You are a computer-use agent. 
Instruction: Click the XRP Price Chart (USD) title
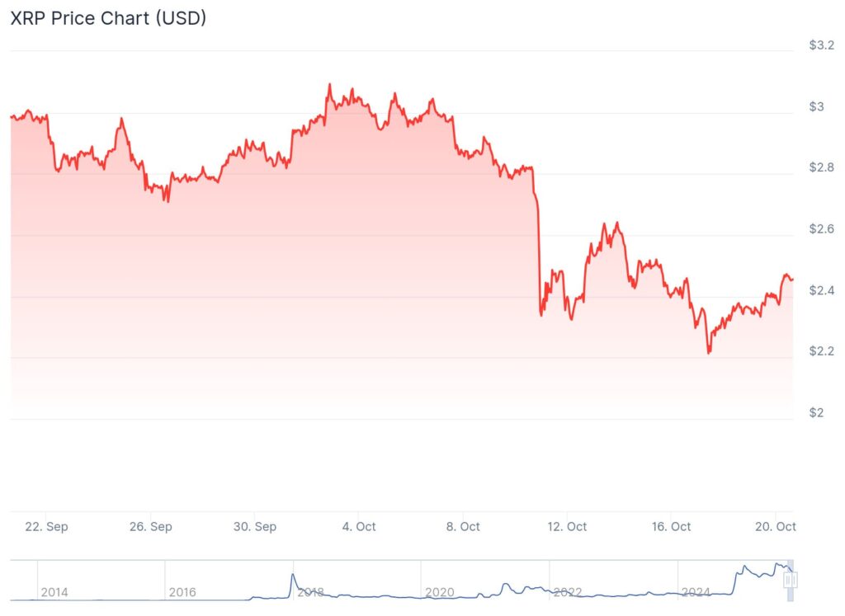108,19
